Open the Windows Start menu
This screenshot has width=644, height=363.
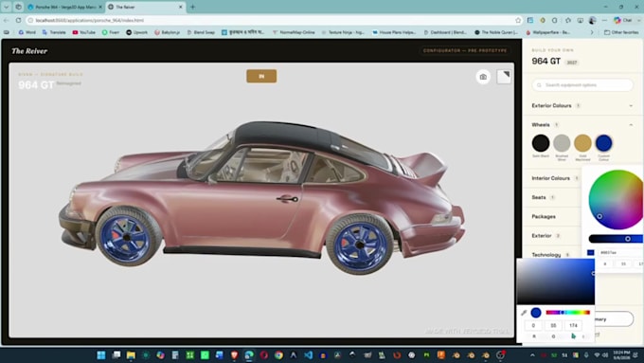click(x=101, y=355)
